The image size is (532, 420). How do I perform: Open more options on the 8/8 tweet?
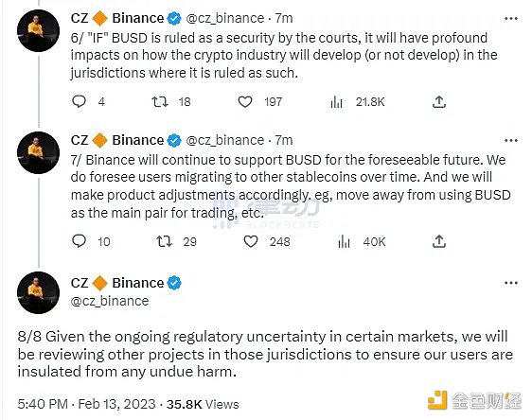click(511, 283)
